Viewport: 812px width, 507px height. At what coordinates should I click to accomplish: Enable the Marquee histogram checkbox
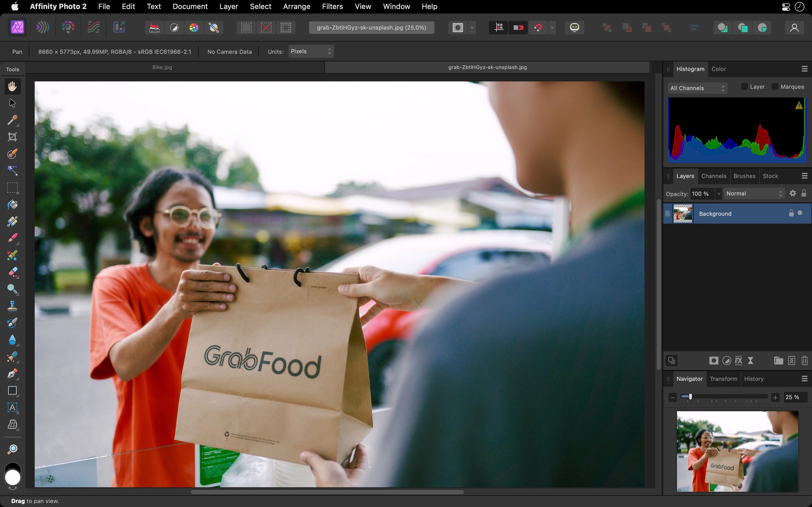[x=775, y=87]
